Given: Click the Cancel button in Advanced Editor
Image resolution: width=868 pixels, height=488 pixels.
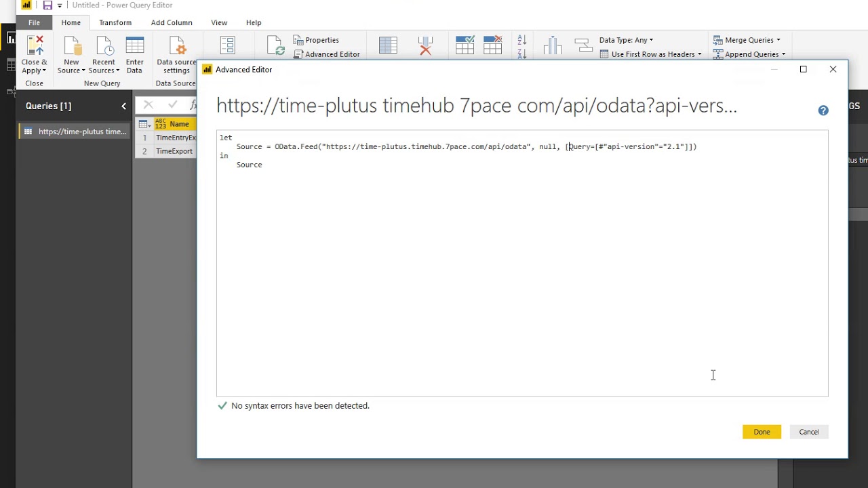Looking at the screenshot, I should coord(809,432).
